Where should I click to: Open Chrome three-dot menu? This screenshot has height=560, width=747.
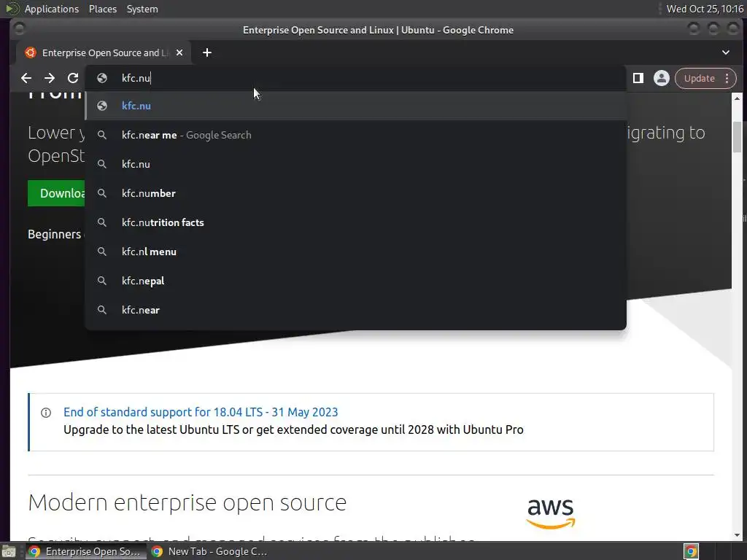pos(727,78)
